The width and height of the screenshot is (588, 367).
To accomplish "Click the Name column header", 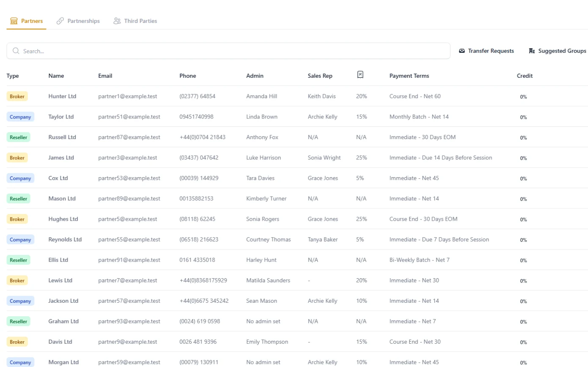I will pyautogui.click(x=56, y=76).
